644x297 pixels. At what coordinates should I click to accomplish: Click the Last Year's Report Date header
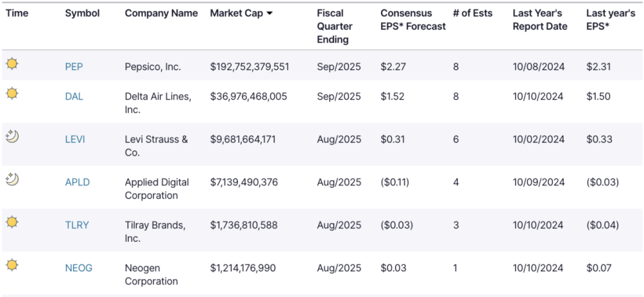(540, 19)
